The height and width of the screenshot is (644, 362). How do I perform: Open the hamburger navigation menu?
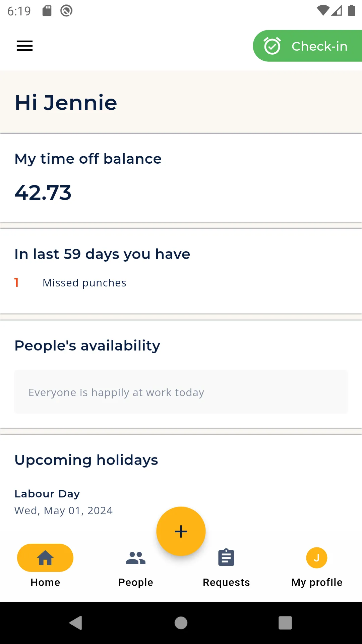[25, 46]
